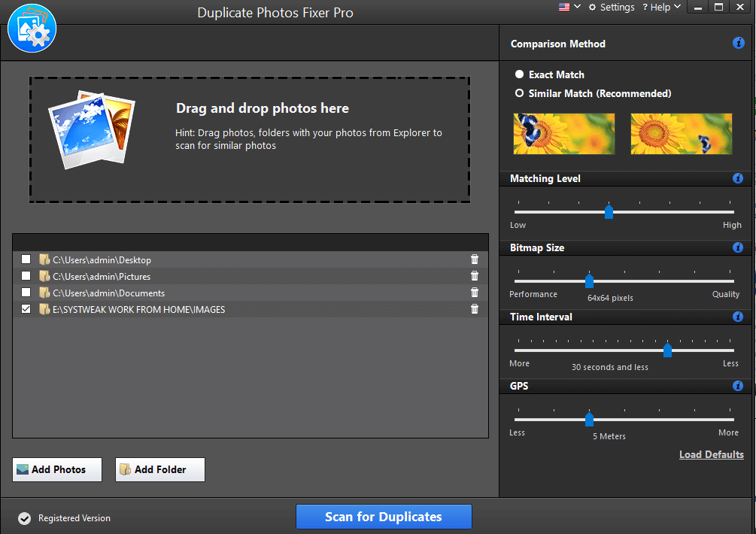Check the C:\Users\admin\Pictures checkbox
Image resolution: width=756 pixels, height=534 pixels.
click(x=26, y=276)
